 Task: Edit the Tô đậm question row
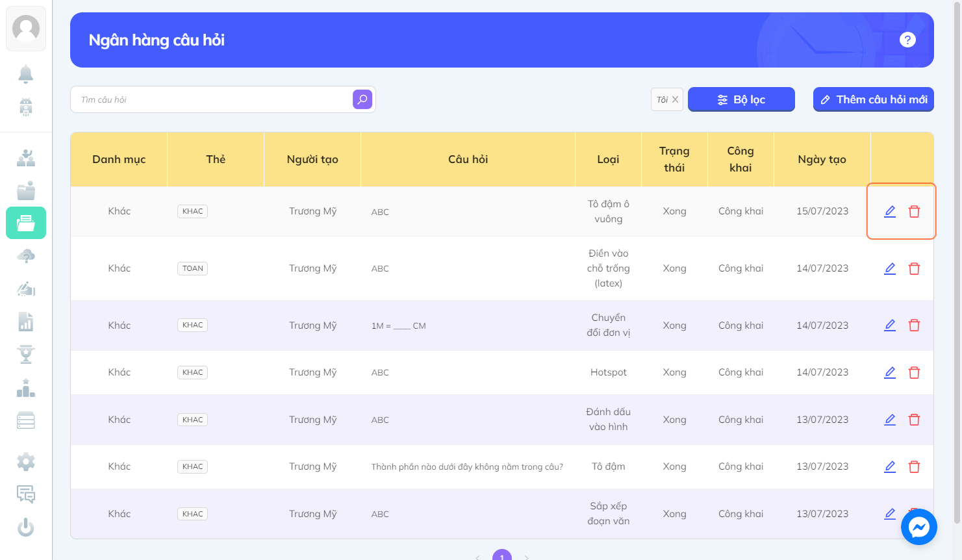coord(890,466)
